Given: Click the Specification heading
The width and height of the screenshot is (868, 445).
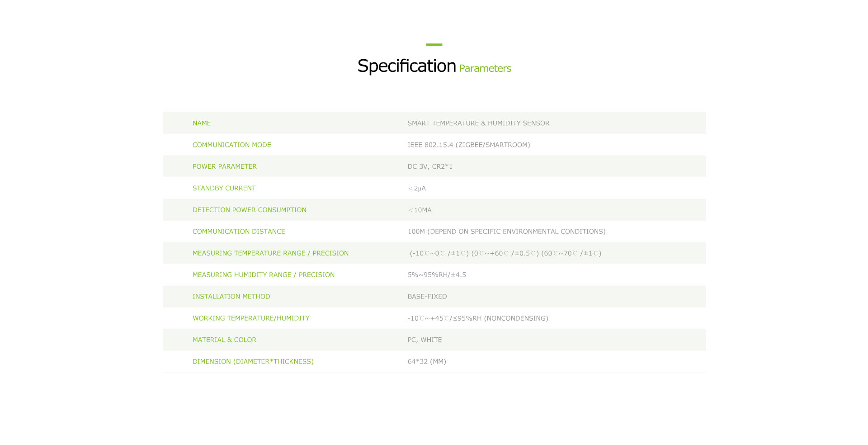Looking at the screenshot, I should [x=406, y=66].
